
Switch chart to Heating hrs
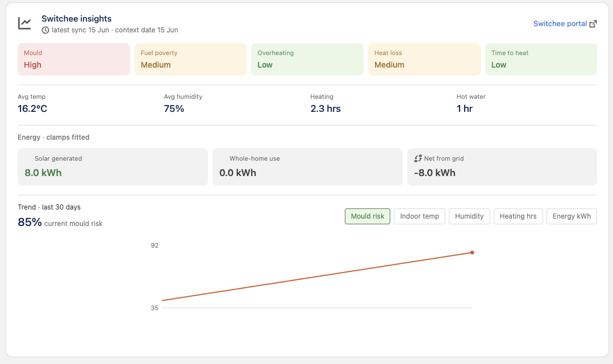(518, 216)
